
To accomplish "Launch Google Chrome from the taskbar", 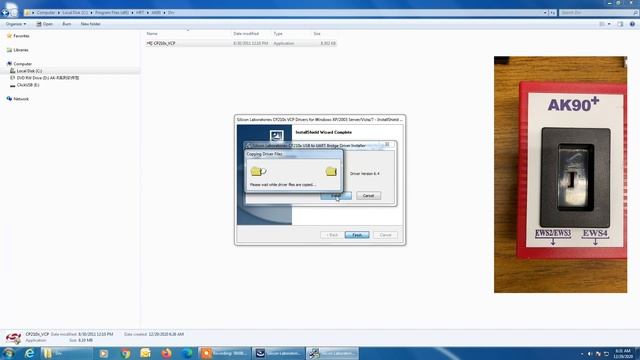I will (x=125, y=353).
